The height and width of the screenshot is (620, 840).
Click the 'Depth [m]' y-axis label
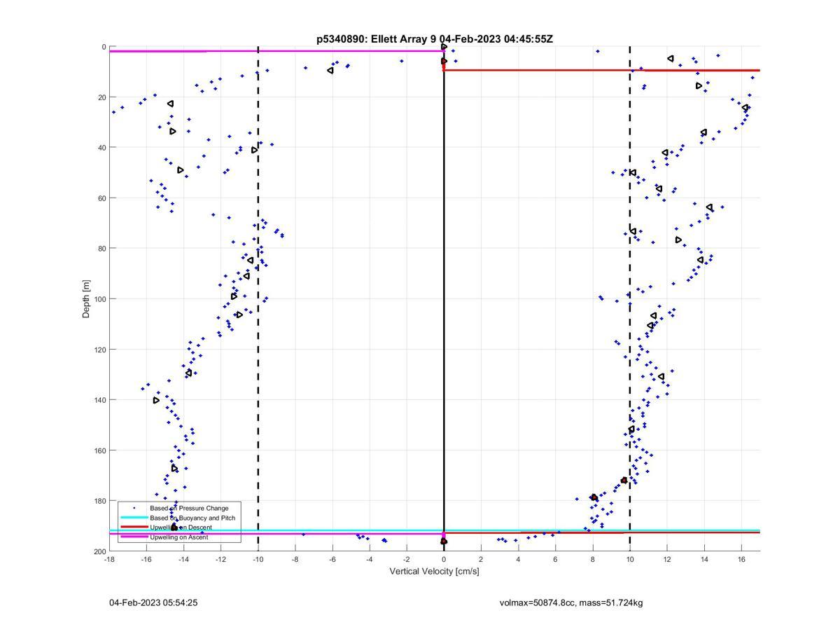[x=87, y=299]
